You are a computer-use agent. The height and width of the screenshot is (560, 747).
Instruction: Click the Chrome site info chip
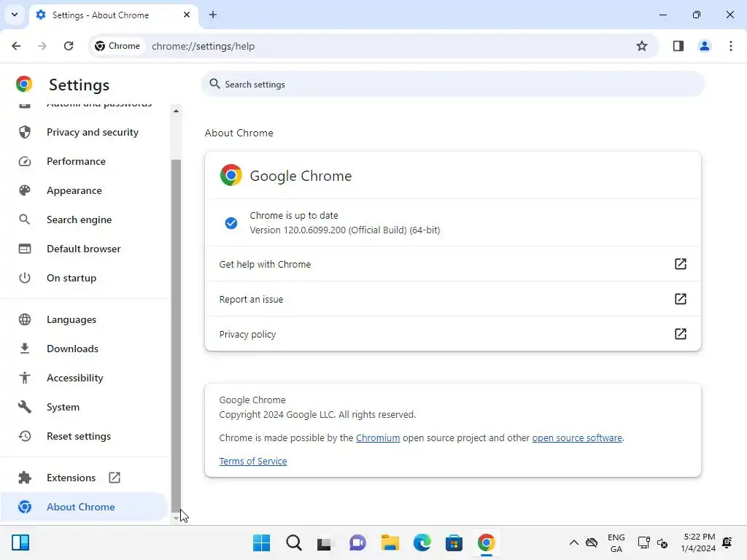pyautogui.click(x=117, y=46)
